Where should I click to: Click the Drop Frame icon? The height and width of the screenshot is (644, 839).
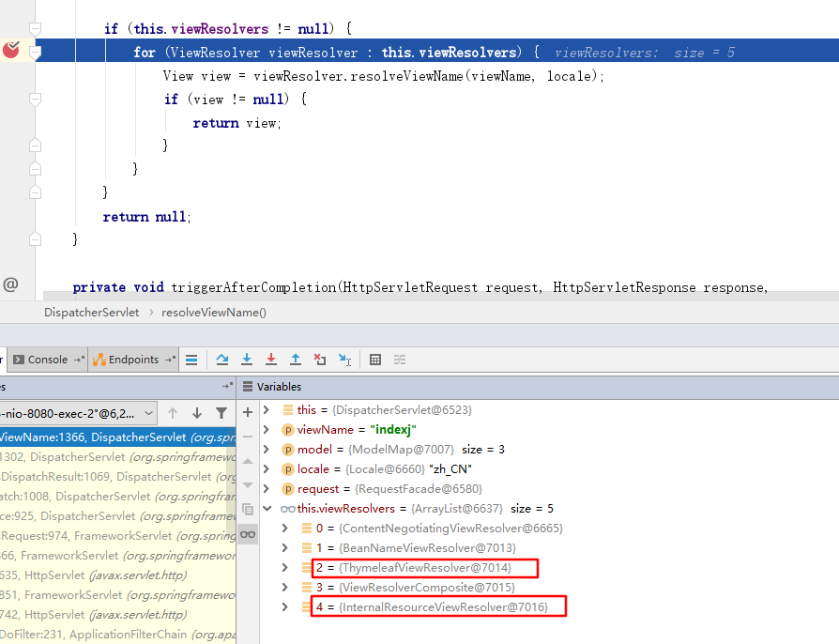pyautogui.click(x=320, y=360)
